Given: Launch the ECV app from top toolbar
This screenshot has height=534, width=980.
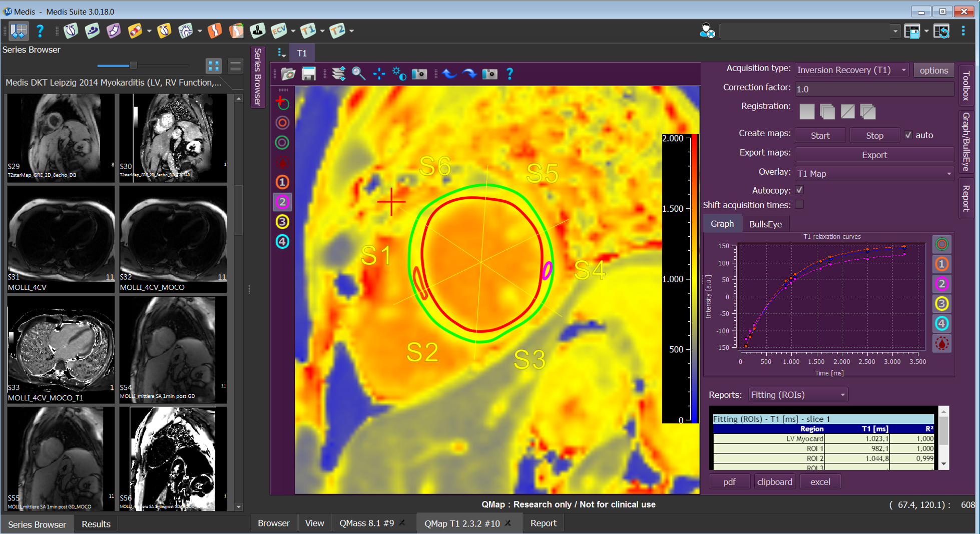Looking at the screenshot, I should pos(278,31).
